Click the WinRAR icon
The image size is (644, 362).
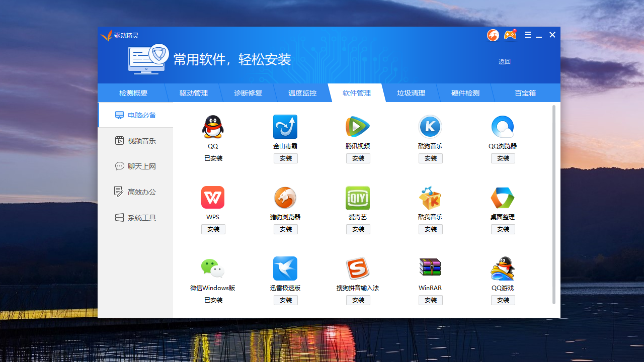click(x=430, y=268)
